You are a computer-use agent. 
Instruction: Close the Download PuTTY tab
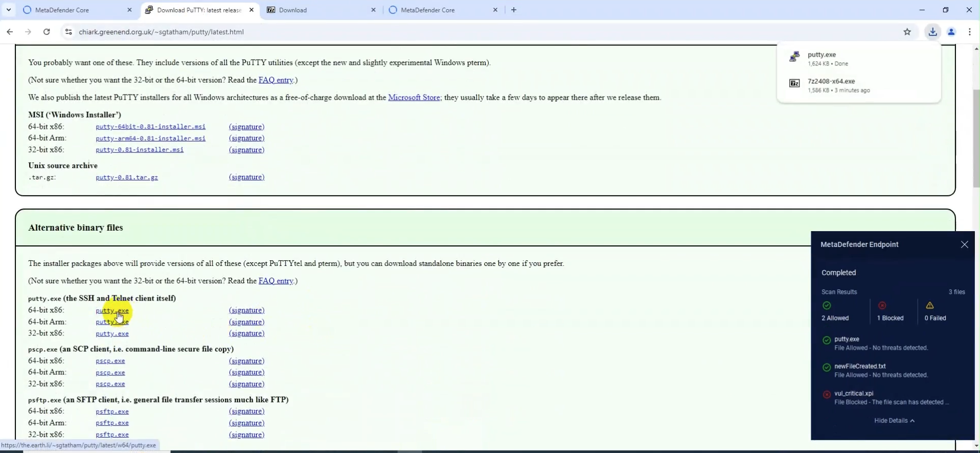tap(252, 10)
